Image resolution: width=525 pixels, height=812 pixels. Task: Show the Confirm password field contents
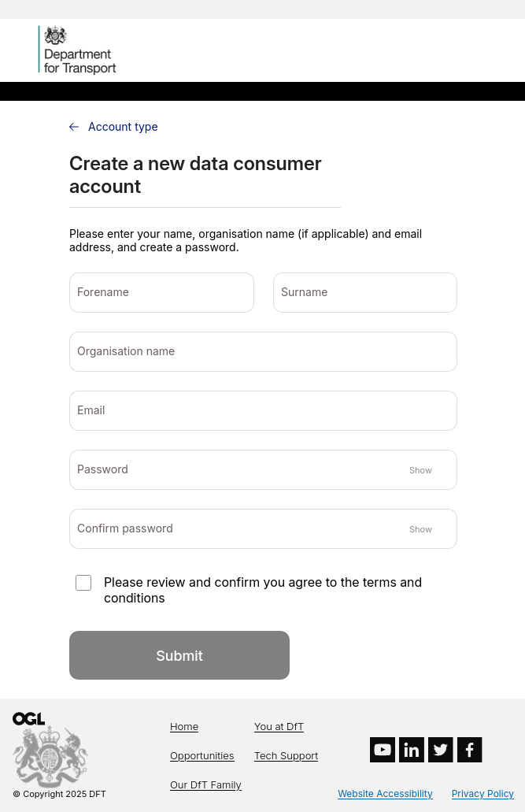(420, 529)
